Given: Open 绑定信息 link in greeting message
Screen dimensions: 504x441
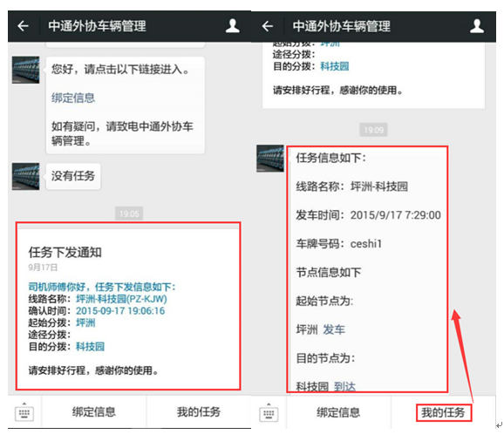Looking at the screenshot, I should (x=73, y=98).
